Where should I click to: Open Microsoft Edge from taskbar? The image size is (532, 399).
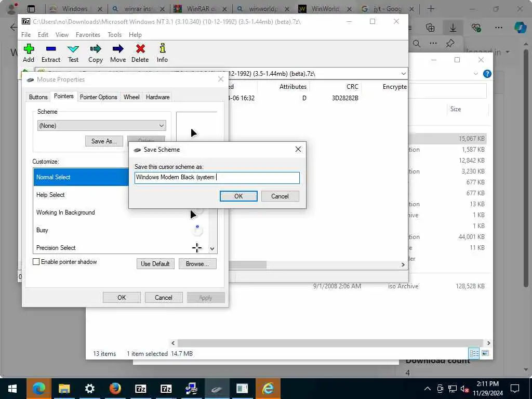[x=39, y=389]
